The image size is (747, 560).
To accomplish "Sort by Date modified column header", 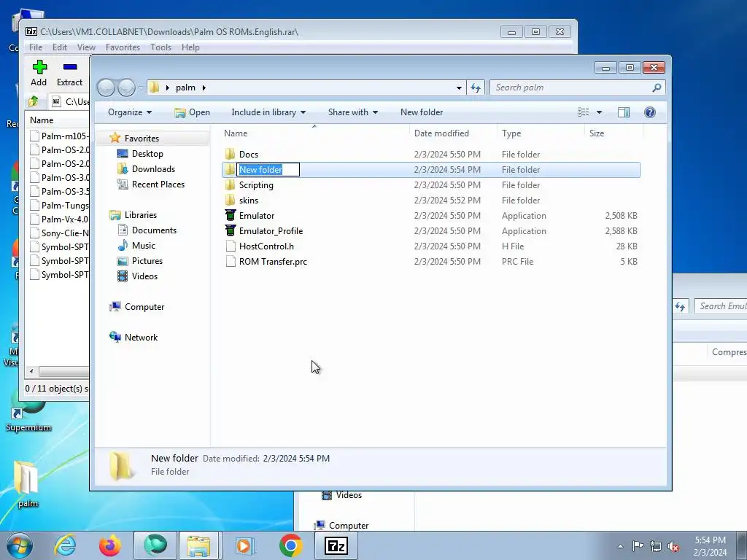I will (452, 133).
